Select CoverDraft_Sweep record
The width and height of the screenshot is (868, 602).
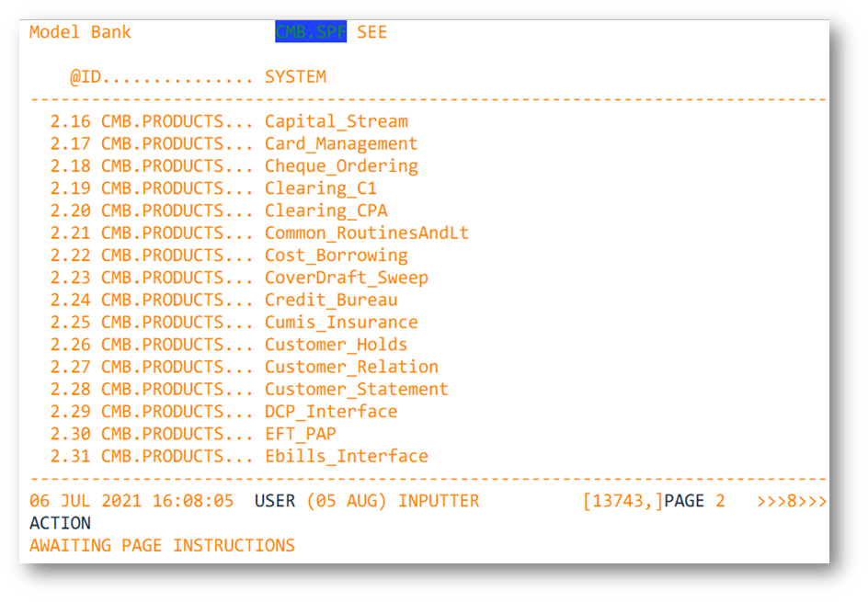click(x=346, y=278)
